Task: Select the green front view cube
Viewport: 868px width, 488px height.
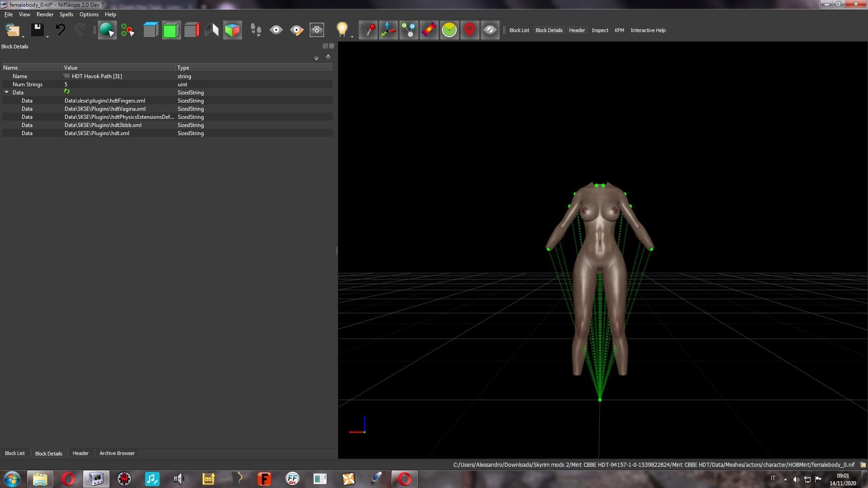Action: click(171, 30)
